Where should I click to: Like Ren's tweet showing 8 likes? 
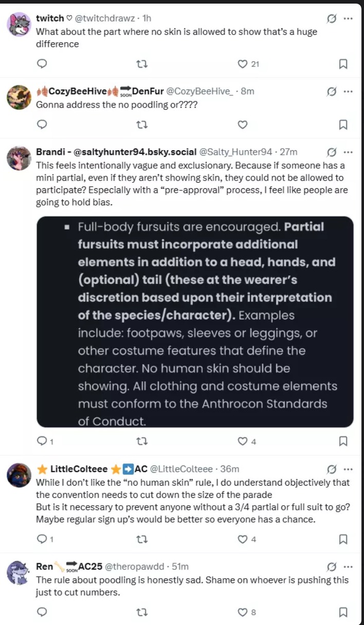click(x=243, y=612)
